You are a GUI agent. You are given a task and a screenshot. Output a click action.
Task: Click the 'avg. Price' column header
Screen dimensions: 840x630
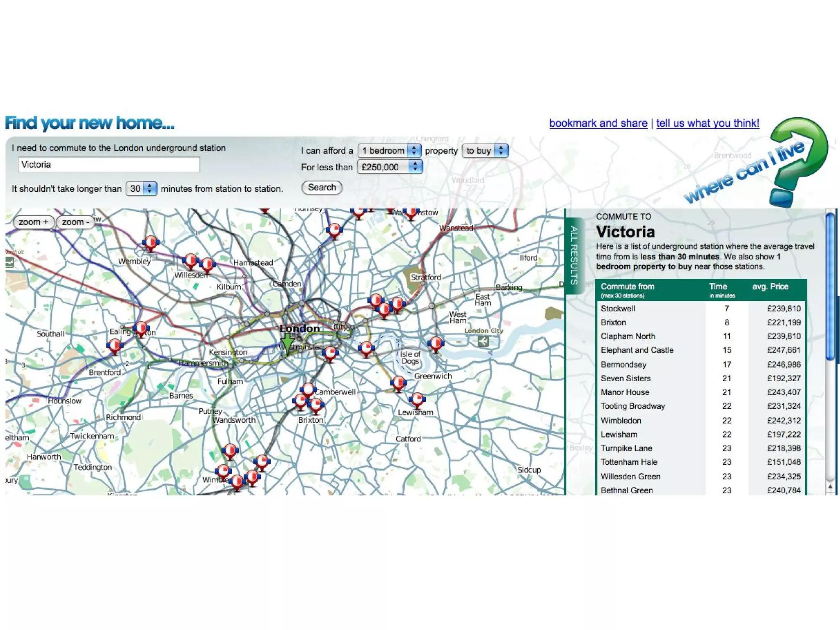pos(770,286)
